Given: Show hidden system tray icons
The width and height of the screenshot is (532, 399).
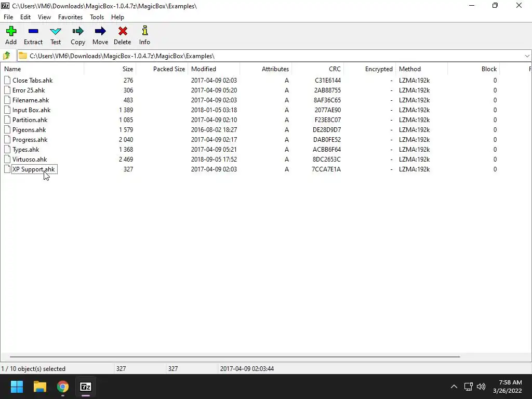Looking at the screenshot, I should [x=454, y=387].
